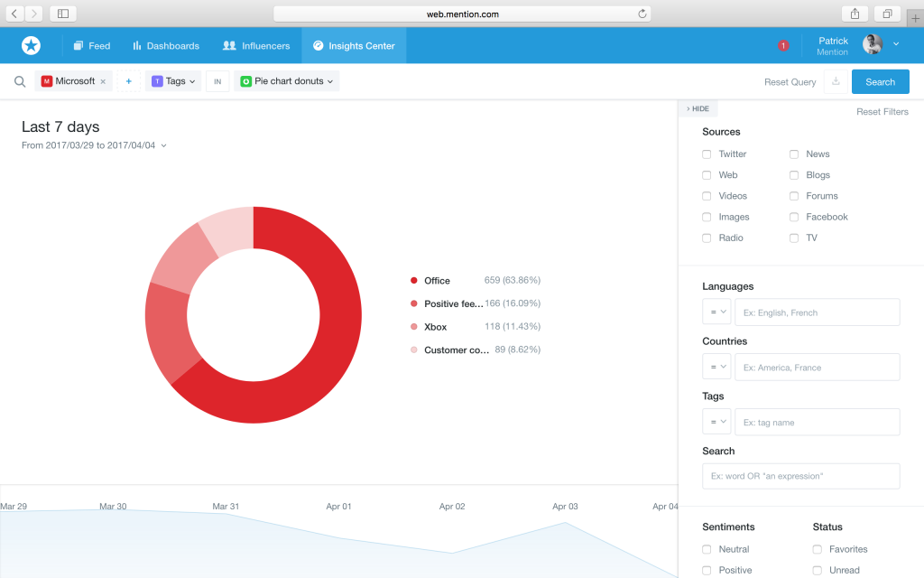The height and width of the screenshot is (578, 924).
Task: Enable the Radio source checkbox
Action: coord(707,238)
